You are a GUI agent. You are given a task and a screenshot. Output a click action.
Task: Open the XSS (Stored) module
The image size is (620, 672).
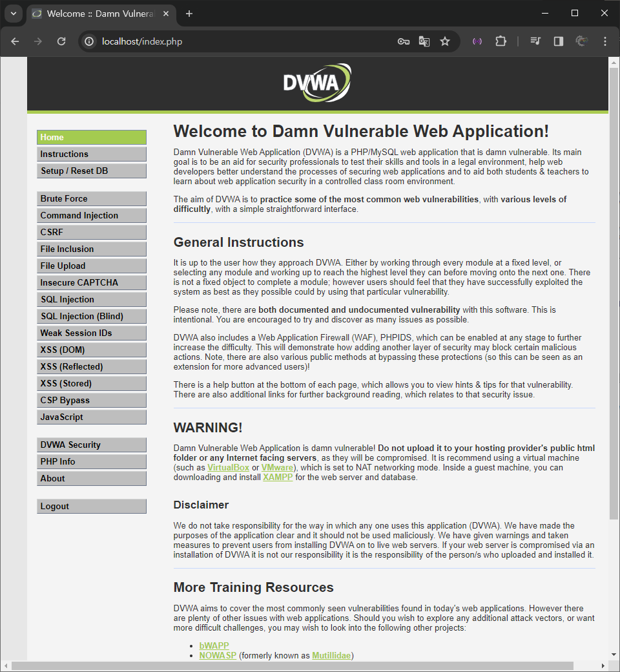coord(92,383)
